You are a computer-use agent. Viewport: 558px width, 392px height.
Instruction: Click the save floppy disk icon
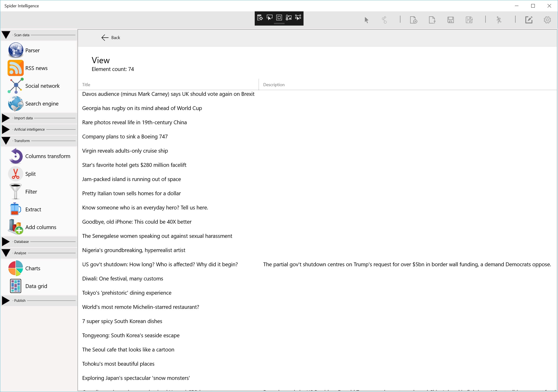(450, 20)
